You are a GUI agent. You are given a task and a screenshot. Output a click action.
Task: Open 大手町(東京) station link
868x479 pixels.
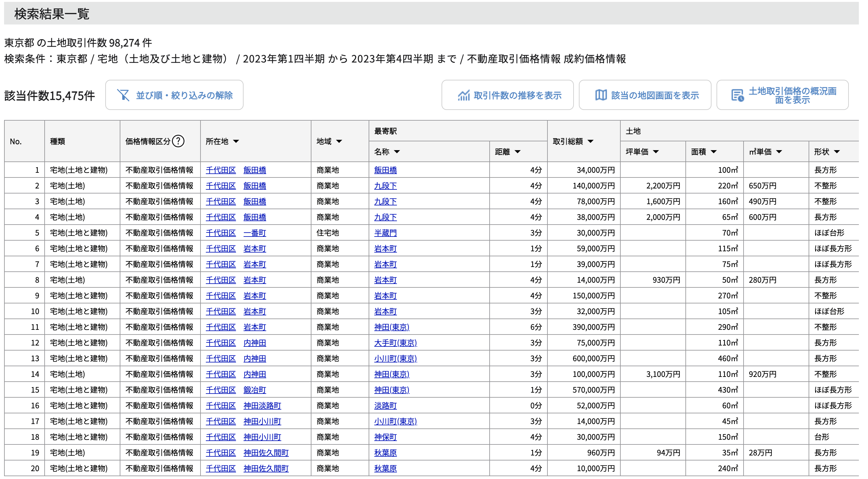[396, 343]
